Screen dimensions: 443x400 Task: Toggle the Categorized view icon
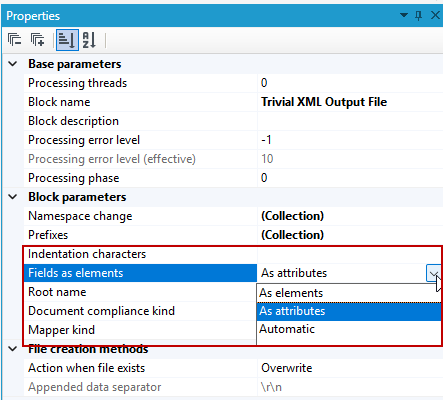point(67,40)
